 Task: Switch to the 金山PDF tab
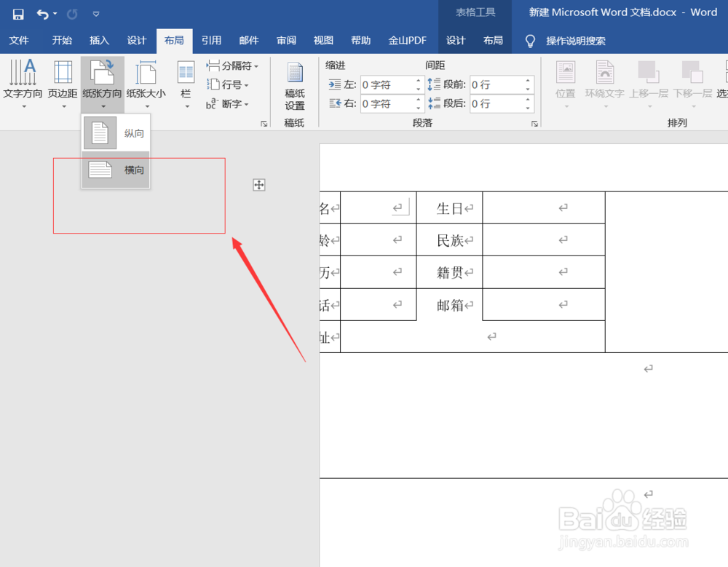[x=407, y=41]
